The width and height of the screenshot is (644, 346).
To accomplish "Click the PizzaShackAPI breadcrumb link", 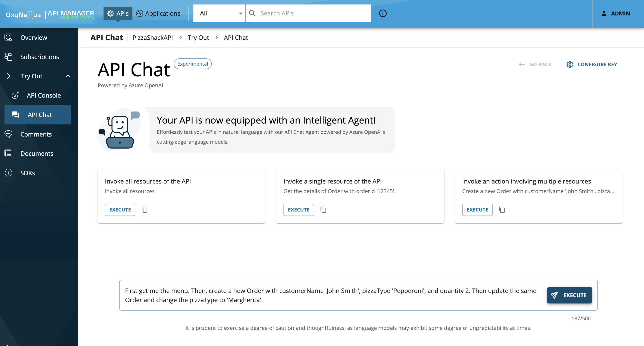I will (x=153, y=37).
